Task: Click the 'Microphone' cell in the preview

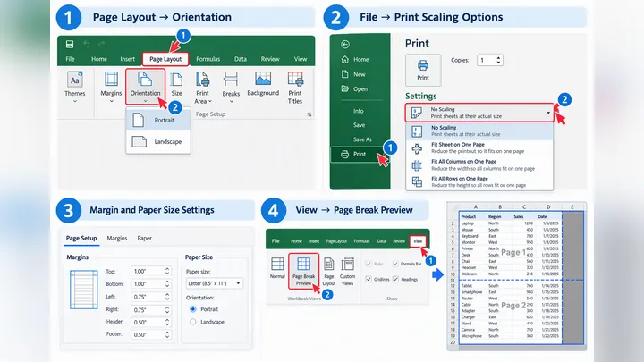Action: (x=471, y=336)
